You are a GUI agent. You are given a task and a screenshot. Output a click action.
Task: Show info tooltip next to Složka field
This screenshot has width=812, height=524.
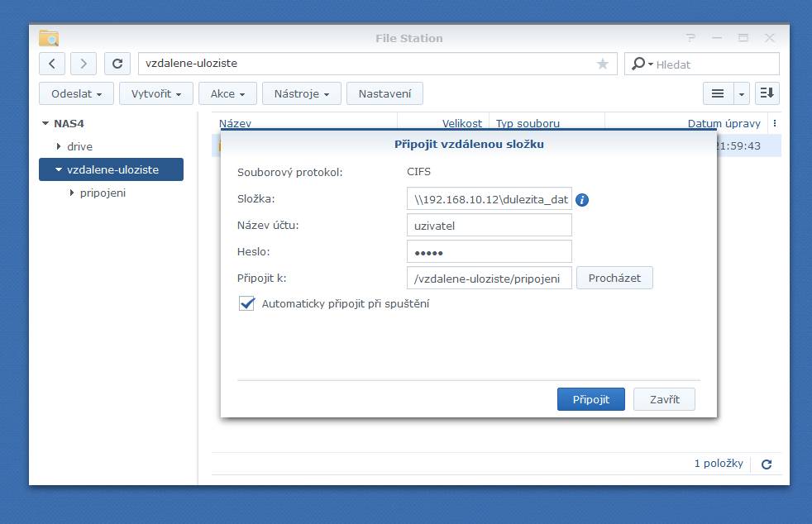tap(582, 200)
